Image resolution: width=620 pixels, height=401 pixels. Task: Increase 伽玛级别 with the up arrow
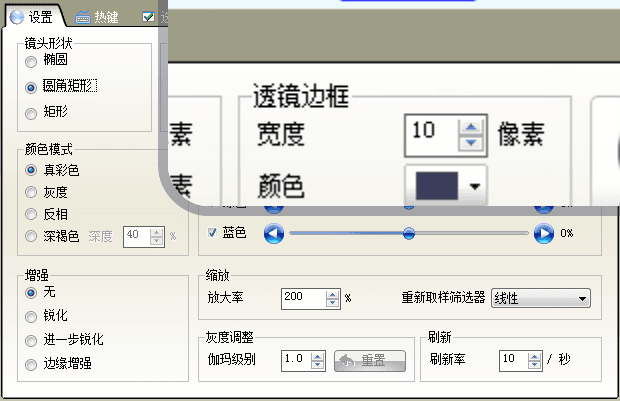(318, 356)
